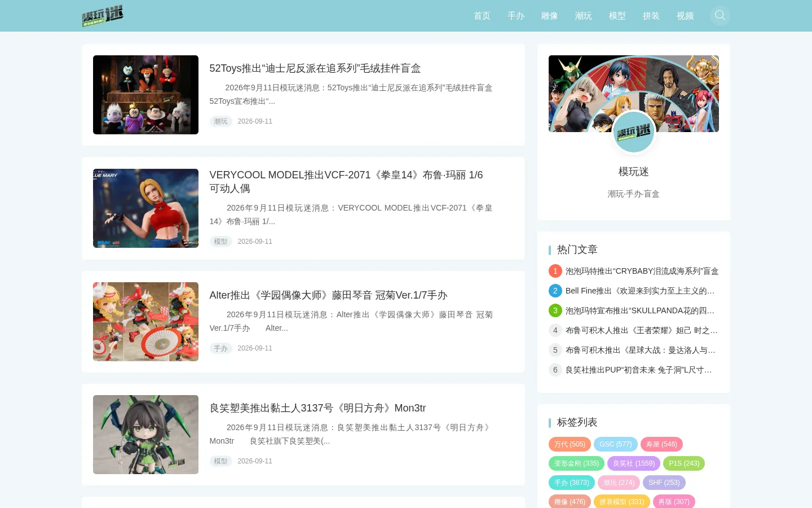Viewport: 812px width, 508px height.
Task: Select 模型 in the top menu
Action: coord(617,16)
